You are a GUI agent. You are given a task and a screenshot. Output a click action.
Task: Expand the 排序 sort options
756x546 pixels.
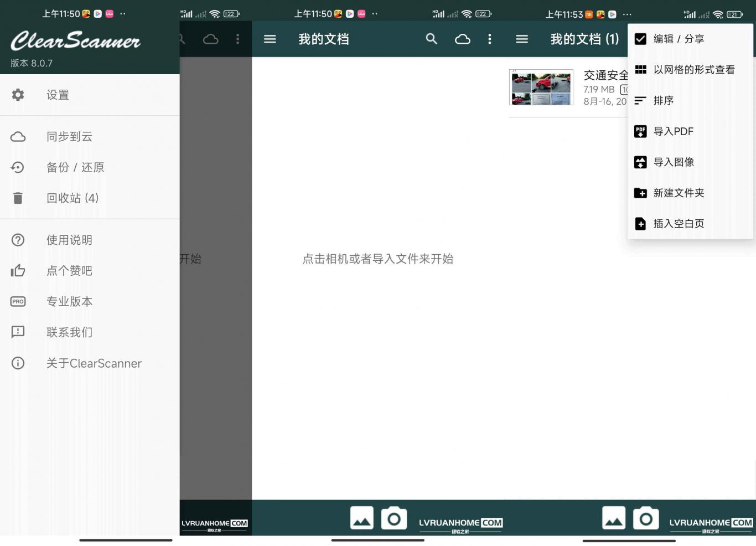click(x=663, y=100)
